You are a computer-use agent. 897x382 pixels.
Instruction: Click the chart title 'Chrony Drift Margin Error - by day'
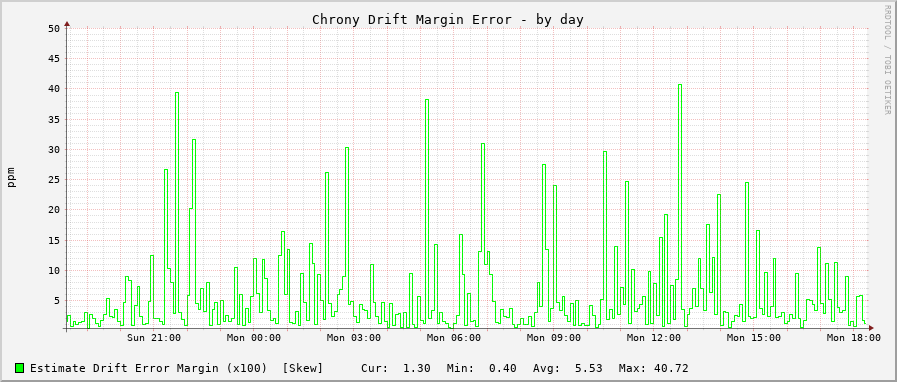pos(448,19)
